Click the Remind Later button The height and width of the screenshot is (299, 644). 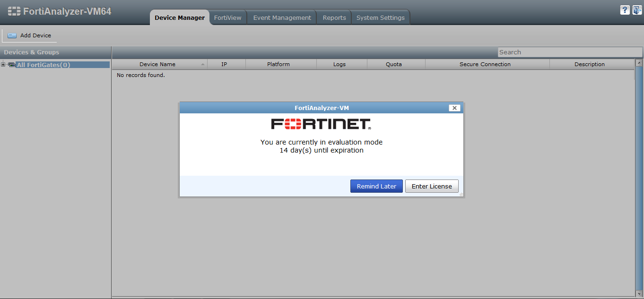[x=376, y=186]
